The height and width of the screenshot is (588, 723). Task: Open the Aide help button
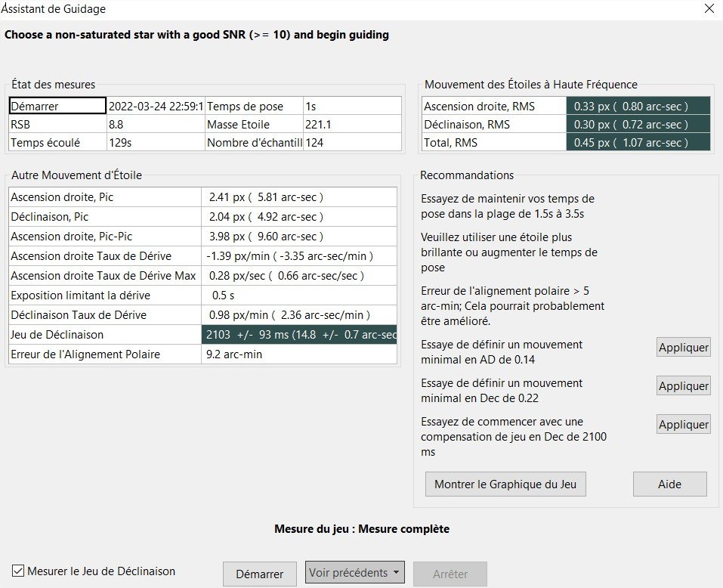coord(669,484)
